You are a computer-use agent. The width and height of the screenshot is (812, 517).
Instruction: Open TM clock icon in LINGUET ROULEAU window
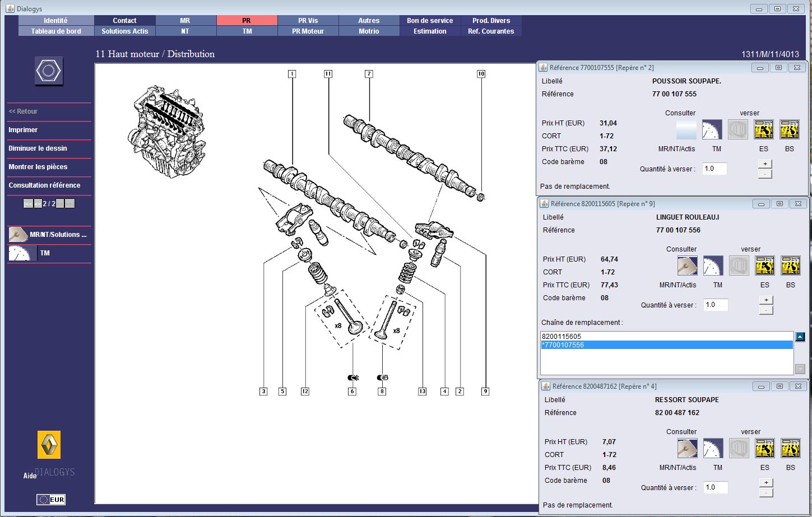click(x=713, y=266)
